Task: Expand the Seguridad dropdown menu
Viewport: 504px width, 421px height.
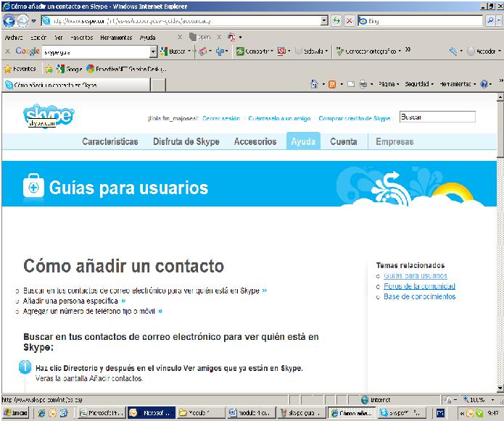Action: click(419, 84)
